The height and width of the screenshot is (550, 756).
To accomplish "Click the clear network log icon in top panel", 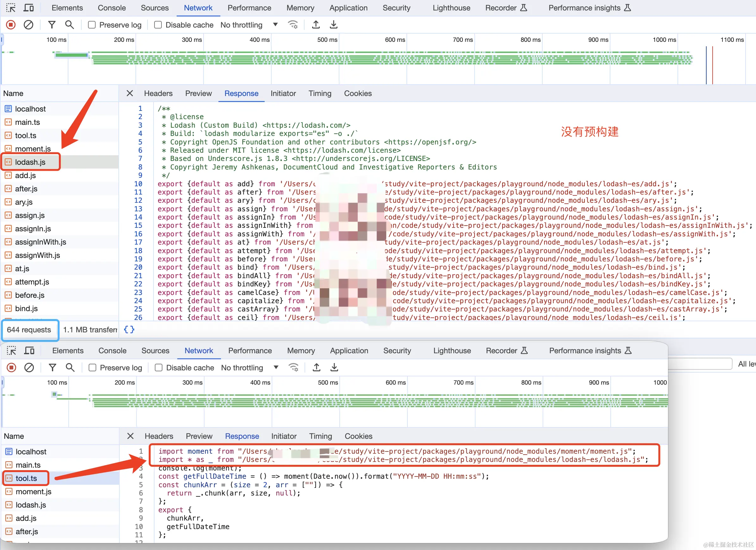I will tap(28, 25).
